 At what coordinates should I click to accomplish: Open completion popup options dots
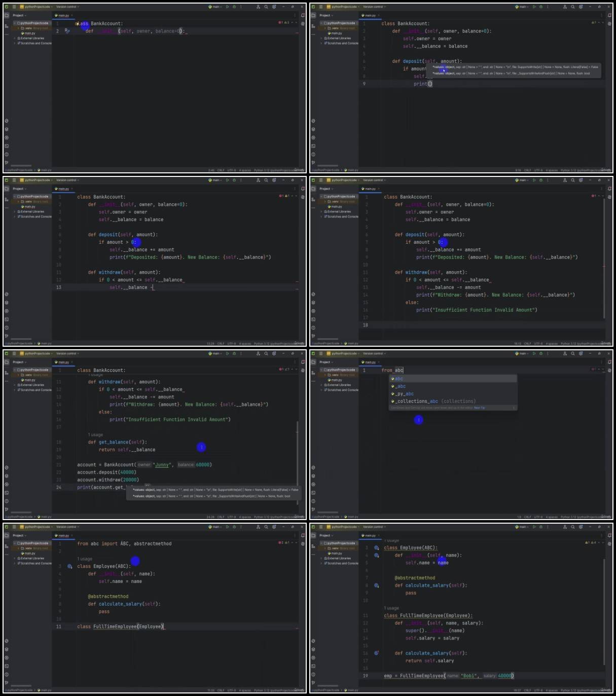coord(514,408)
